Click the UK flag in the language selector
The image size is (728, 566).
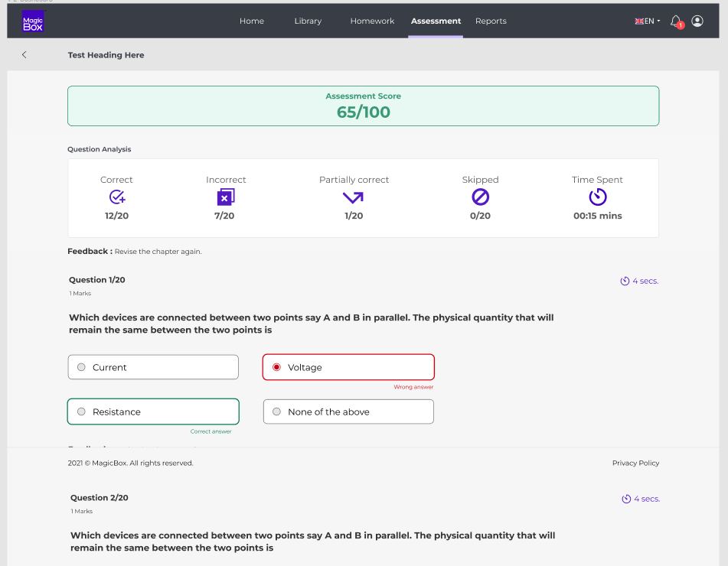(638, 21)
